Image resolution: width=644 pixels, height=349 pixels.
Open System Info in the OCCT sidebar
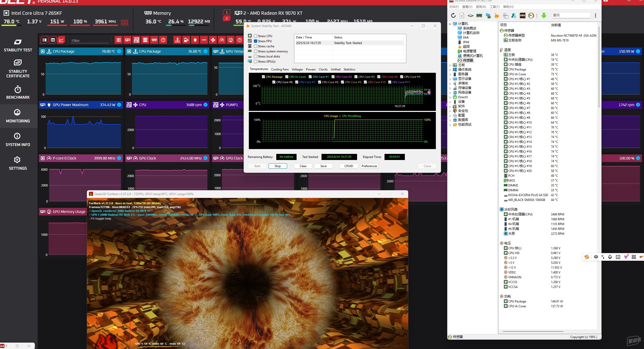18,140
